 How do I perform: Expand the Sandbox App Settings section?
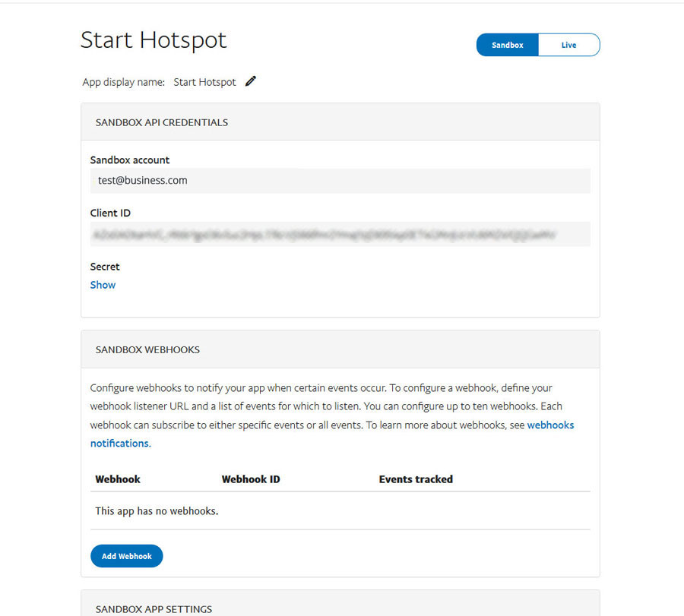(154, 608)
